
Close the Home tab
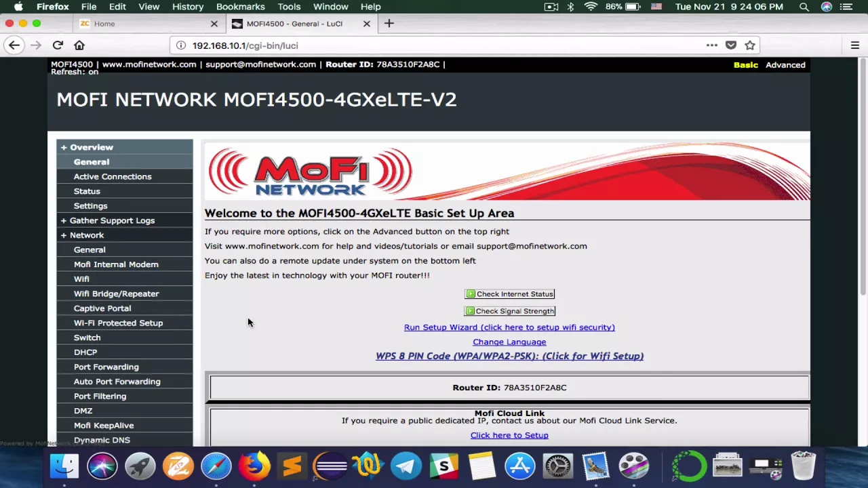click(x=214, y=24)
